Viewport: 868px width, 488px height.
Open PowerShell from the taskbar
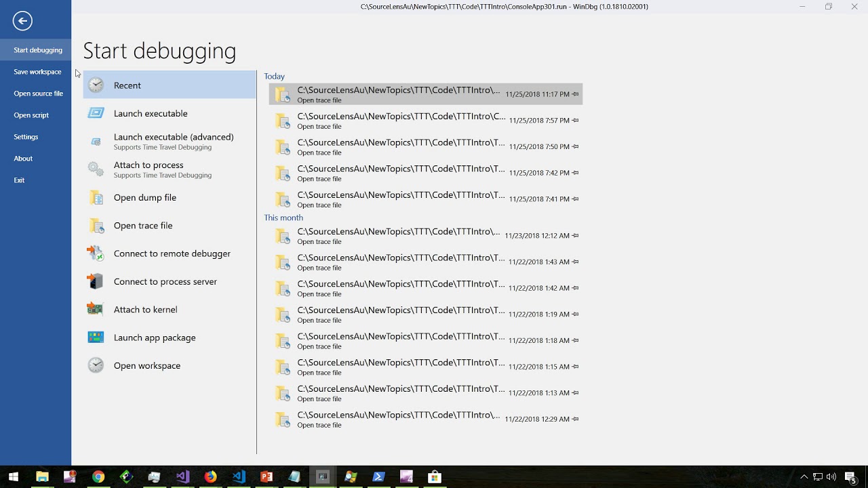point(378,476)
